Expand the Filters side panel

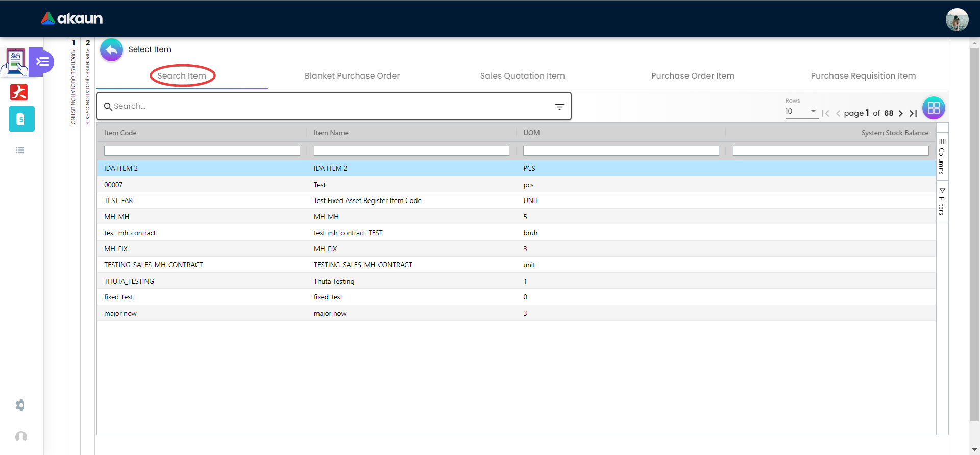[x=942, y=201]
